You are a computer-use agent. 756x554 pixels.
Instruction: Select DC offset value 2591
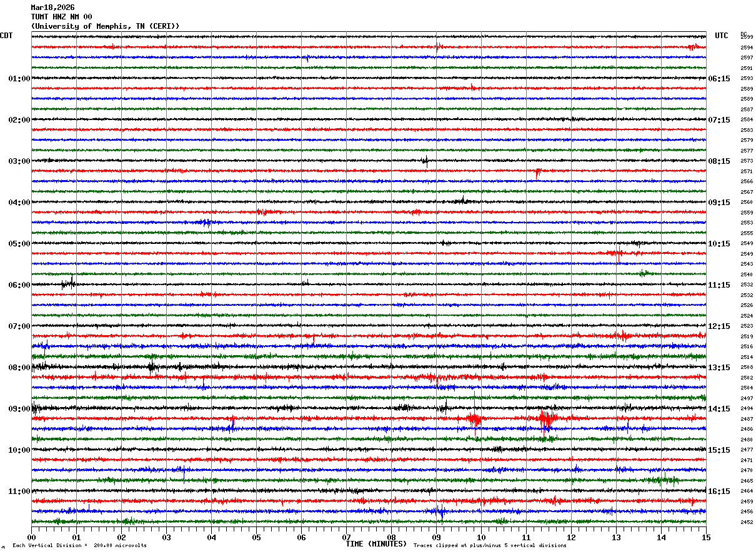tap(747, 68)
